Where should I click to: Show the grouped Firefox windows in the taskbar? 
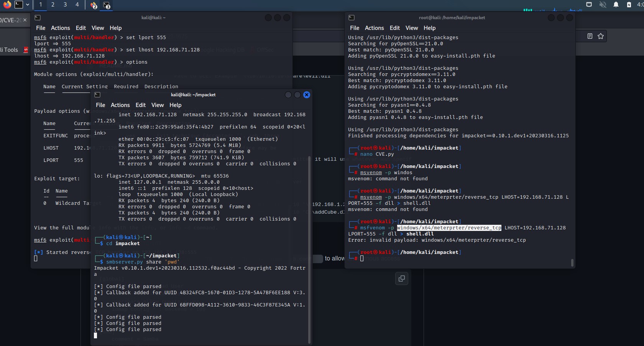point(94,5)
